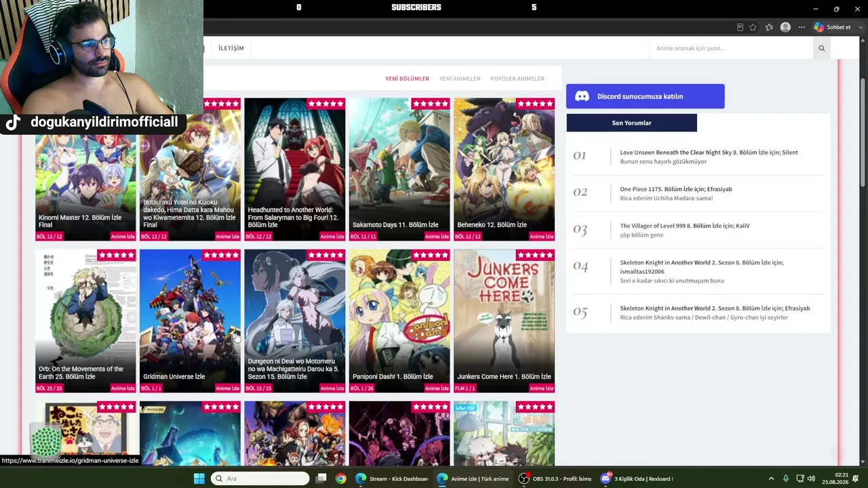868x488 pixels.
Task: Open Dungeon ni Deai wo Motomeru card
Action: 294,321
